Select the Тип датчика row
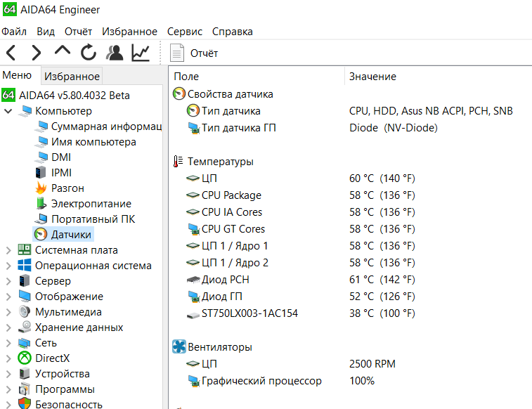Image resolution: width=532 pixels, height=409 pixels. coord(350,111)
